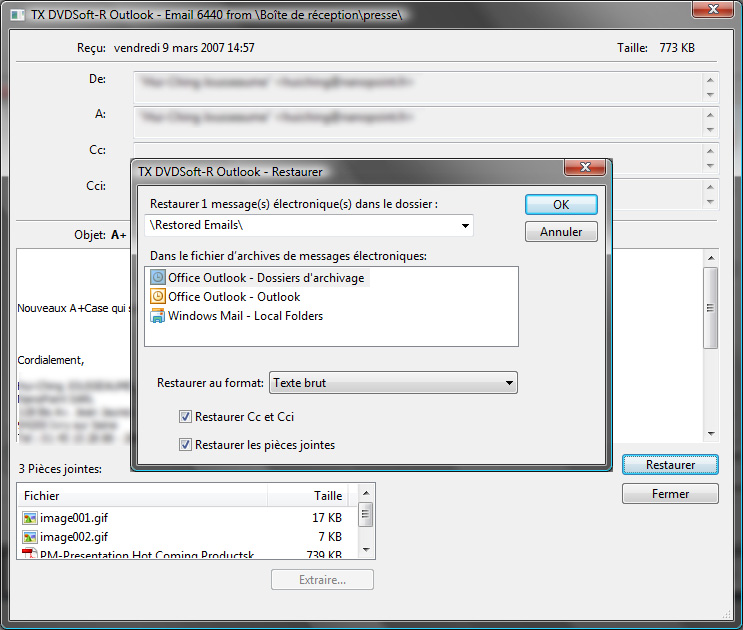
Task: Click the app icon in the main title bar
Action: click(x=18, y=15)
